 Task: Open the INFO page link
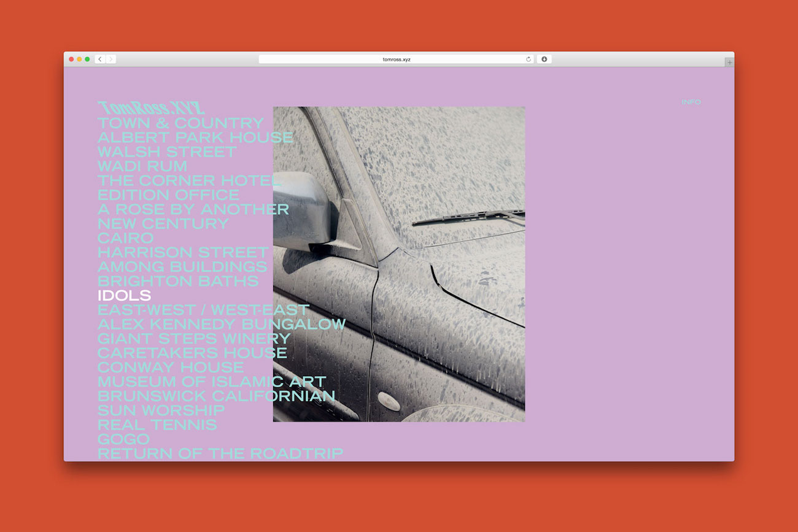(691, 102)
